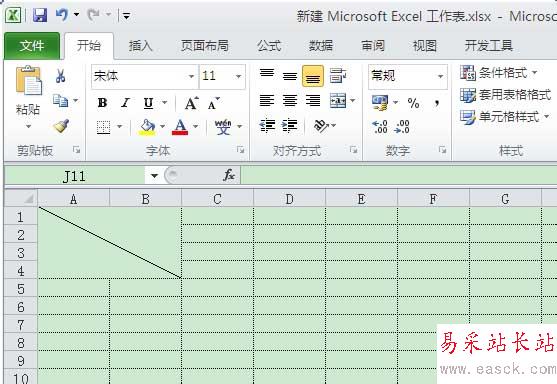Open 单元格样式 cell styles
This screenshot has height=384, width=557.
(504, 117)
